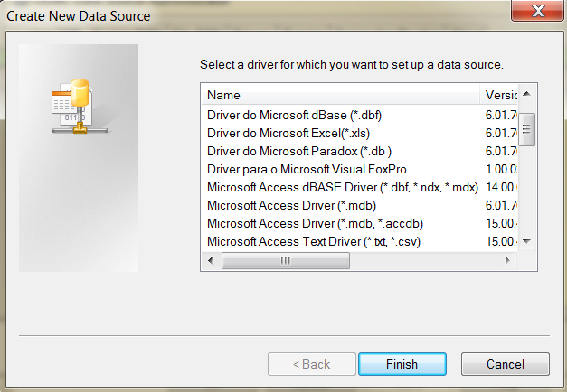567x392 pixels.
Task: Select Microsoft Access Text Driver (*.txt, *.csv)
Action: [x=314, y=242]
